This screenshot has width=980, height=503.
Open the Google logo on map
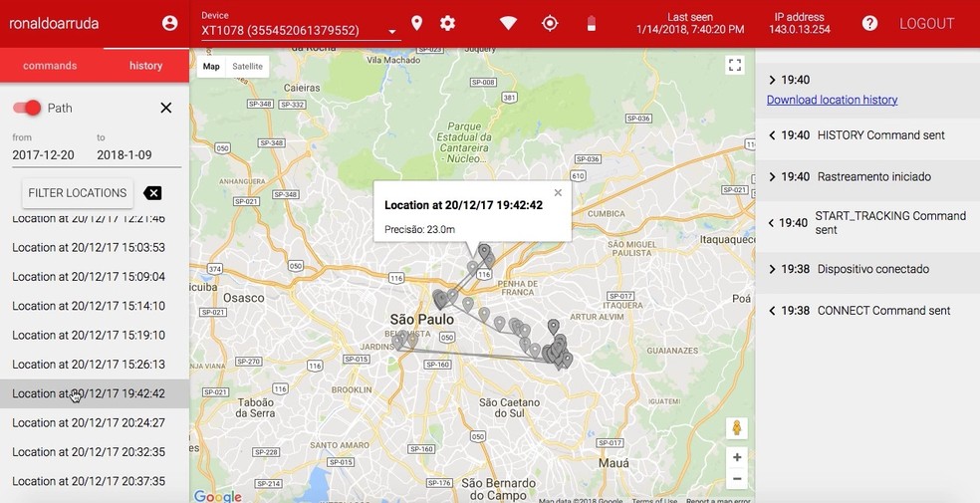(217, 496)
